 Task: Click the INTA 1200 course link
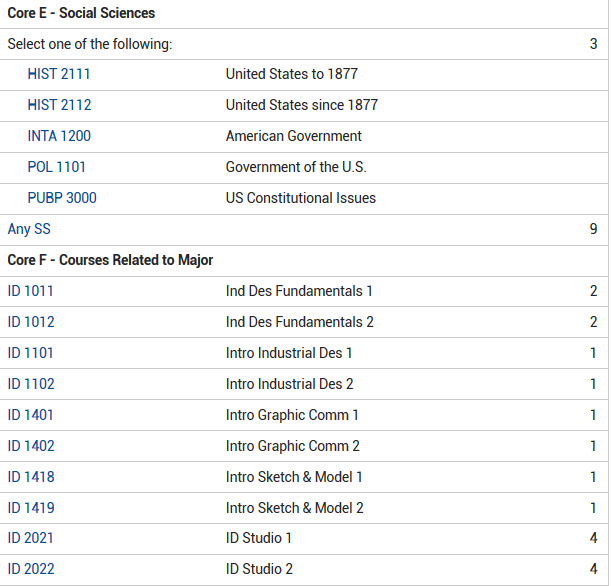point(59,136)
